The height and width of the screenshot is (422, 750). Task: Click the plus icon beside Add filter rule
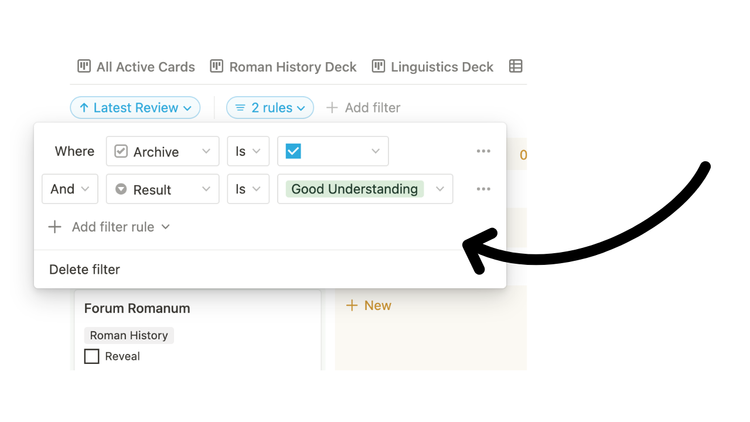[55, 227]
